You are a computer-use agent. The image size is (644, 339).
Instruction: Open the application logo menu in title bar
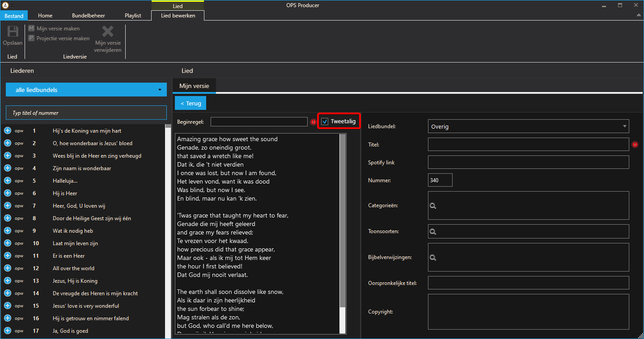pyautogui.click(x=5, y=5)
